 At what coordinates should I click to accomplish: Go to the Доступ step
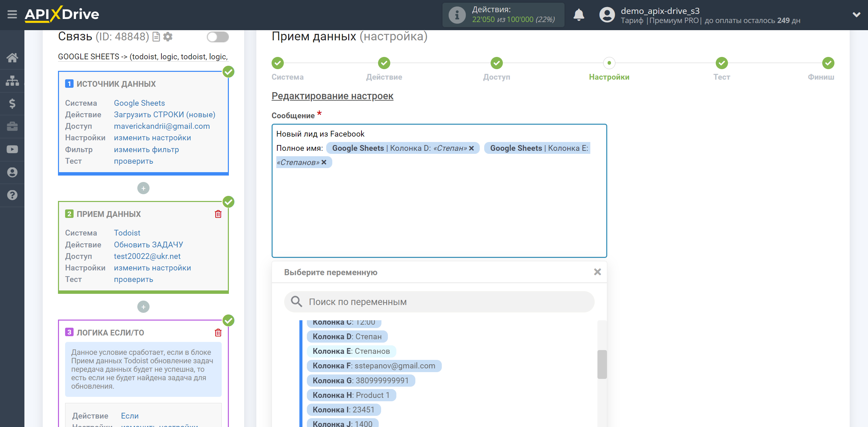point(497,63)
